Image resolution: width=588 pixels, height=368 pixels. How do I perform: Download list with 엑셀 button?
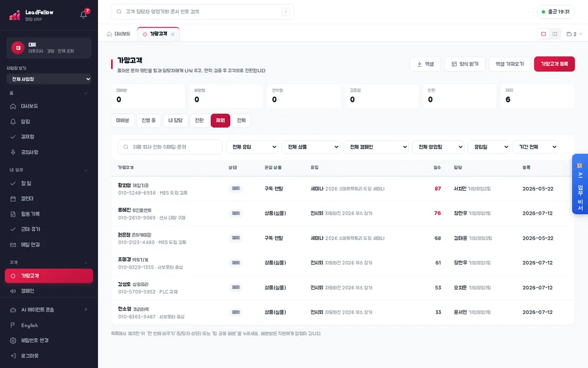(x=425, y=64)
